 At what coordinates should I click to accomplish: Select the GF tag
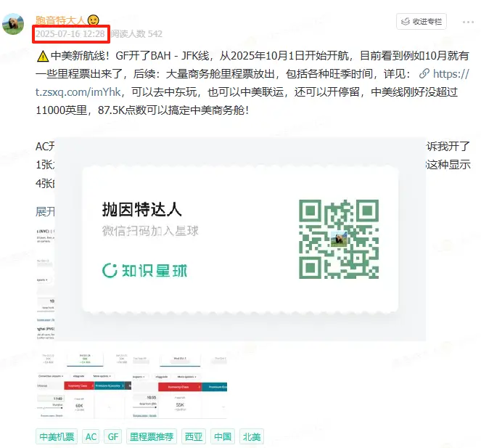pyautogui.click(x=113, y=436)
